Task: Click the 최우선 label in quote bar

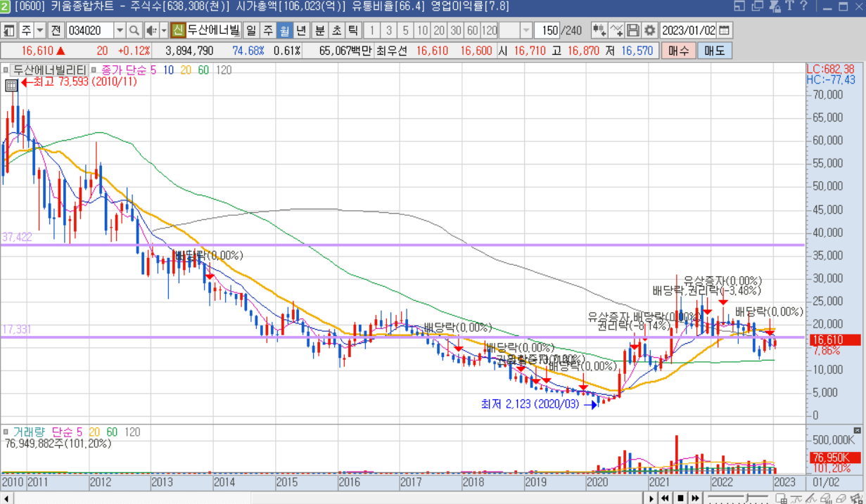Action: click(393, 51)
